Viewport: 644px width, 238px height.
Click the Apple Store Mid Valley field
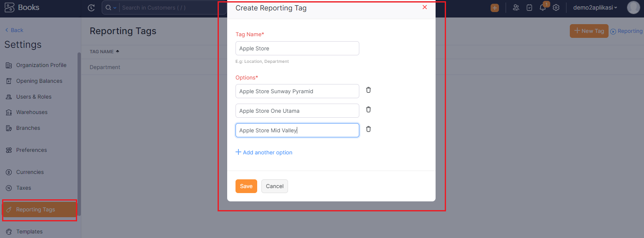297,130
